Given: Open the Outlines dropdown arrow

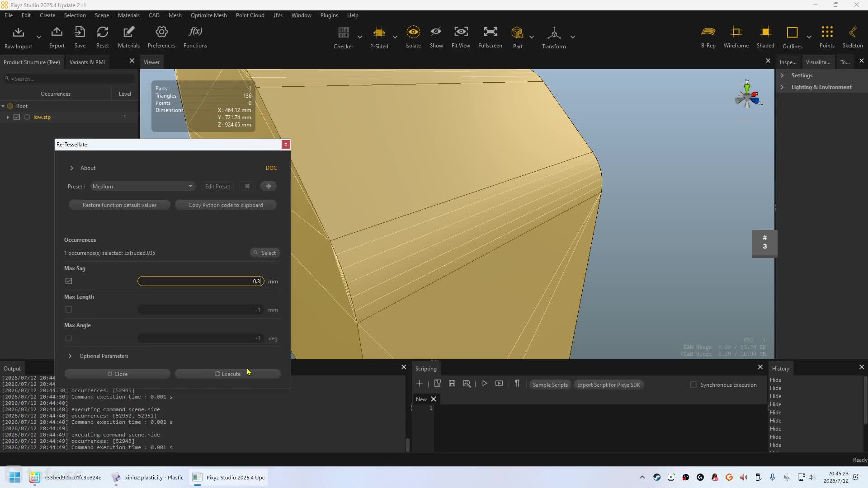Looking at the screenshot, I should 809,37.
